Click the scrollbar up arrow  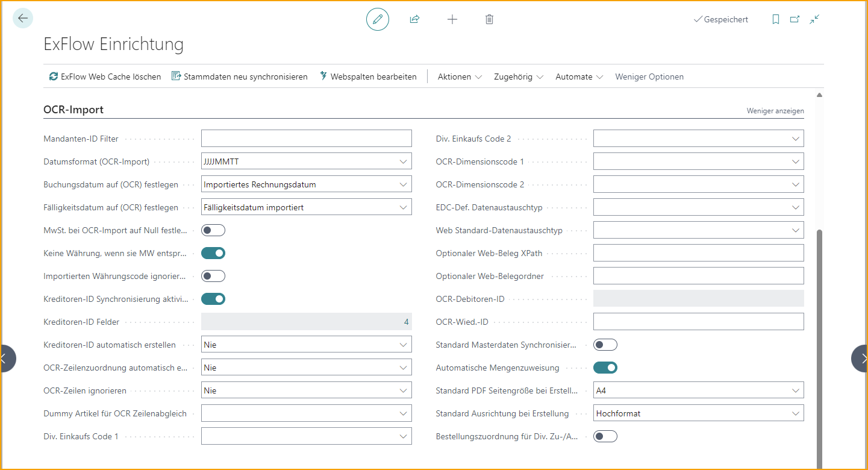tap(819, 95)
